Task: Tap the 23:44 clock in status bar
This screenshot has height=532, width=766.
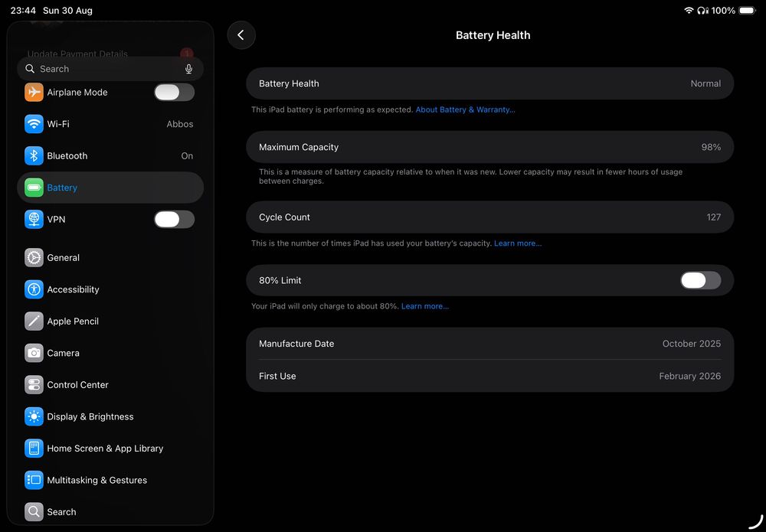Action: click(x=23, y=10)
